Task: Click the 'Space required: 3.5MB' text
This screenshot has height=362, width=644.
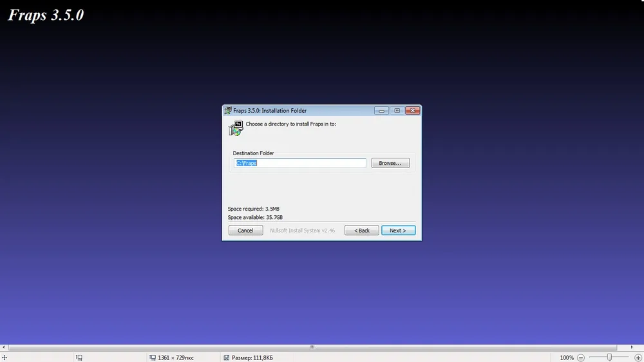Action: (253, 209)
